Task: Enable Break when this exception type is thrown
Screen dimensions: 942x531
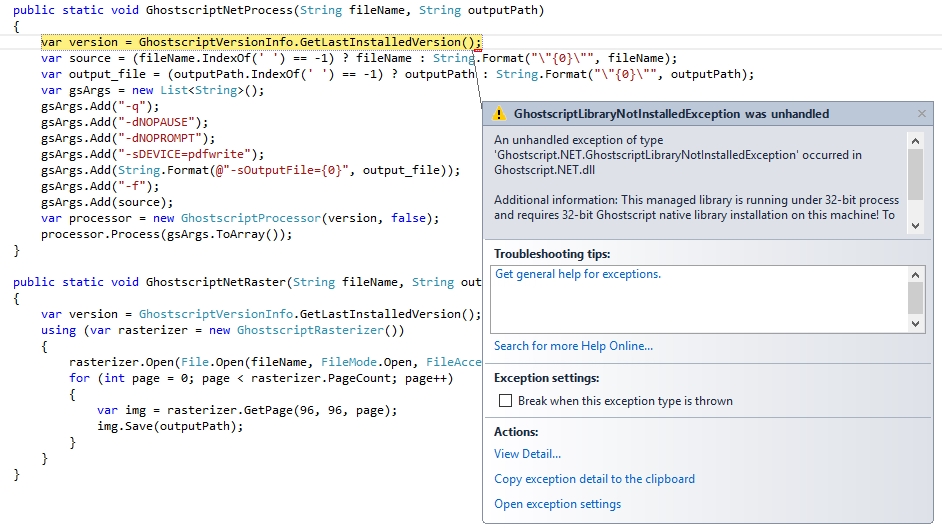Action: click(x=505, y=401)
